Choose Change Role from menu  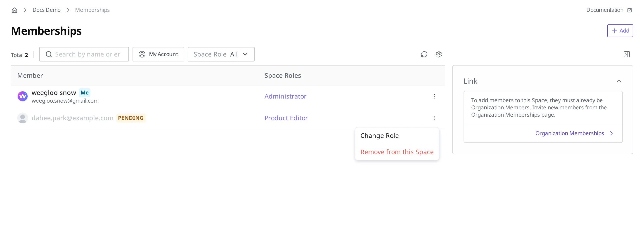397,136
